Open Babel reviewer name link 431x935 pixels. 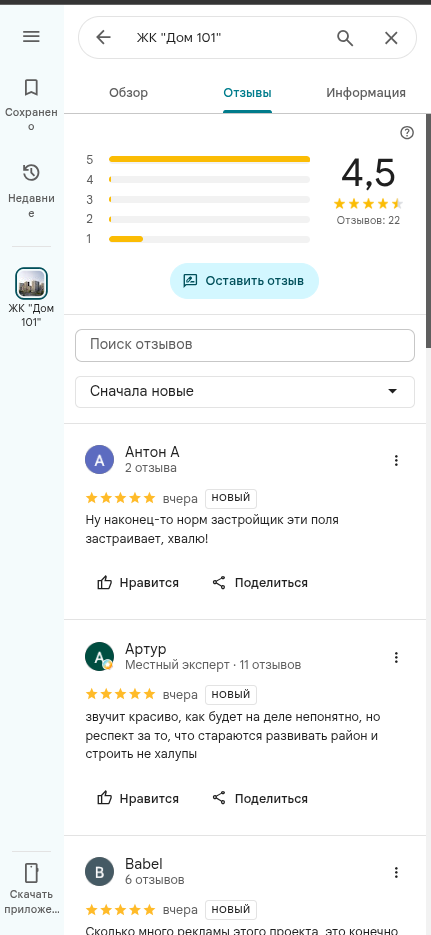click(144, 864)
